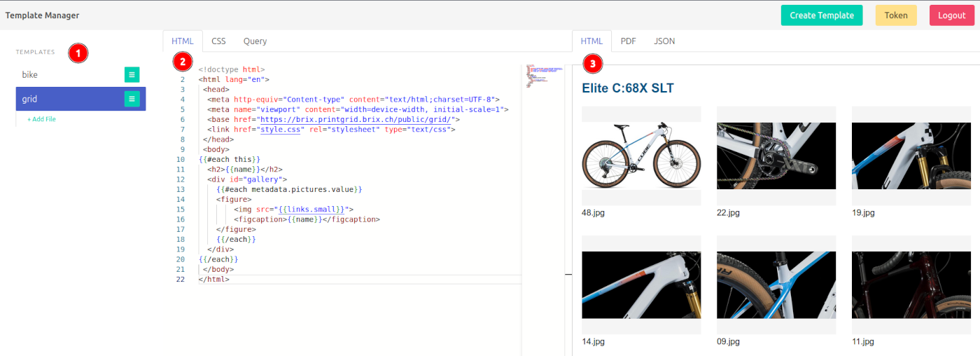Open the bike template menu icon
The image size is (980, 356).
point(132,74)
